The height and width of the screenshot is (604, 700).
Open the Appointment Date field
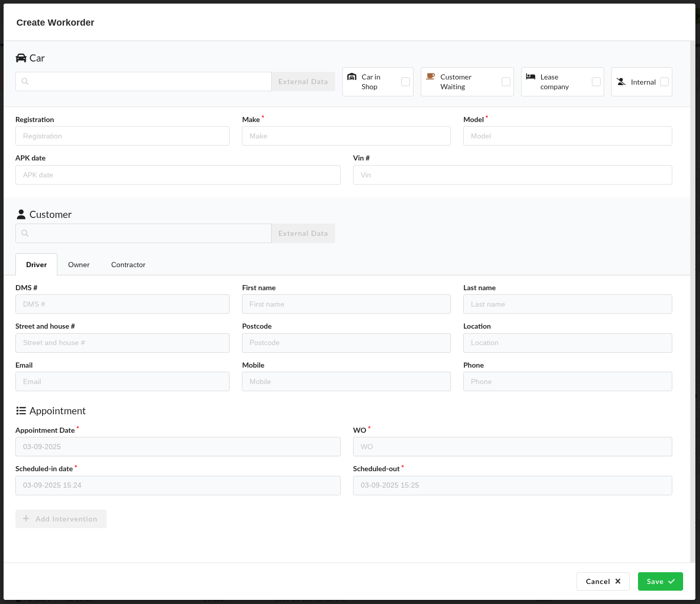pos(178,447)
